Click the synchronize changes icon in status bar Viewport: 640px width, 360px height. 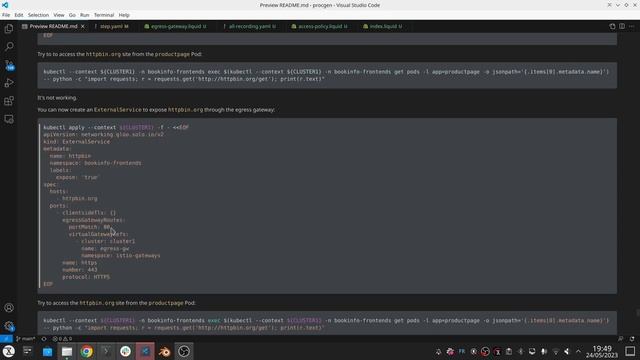tap(44, 339)
